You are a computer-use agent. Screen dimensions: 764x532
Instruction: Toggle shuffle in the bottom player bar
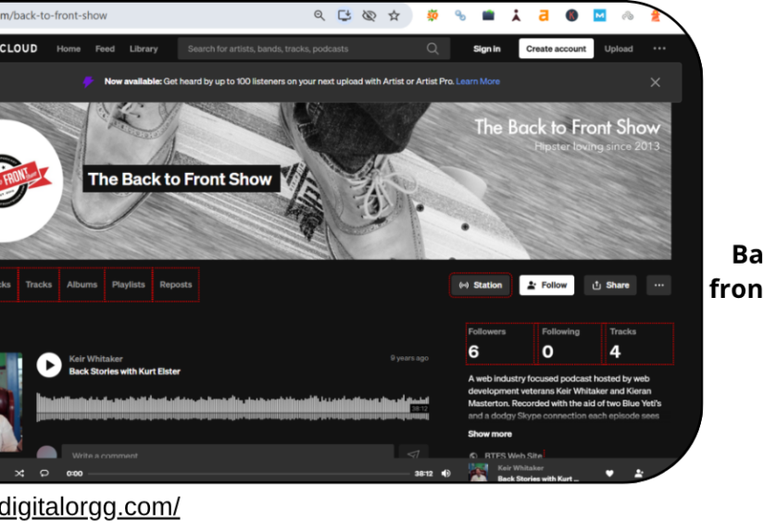click(19, 473)
